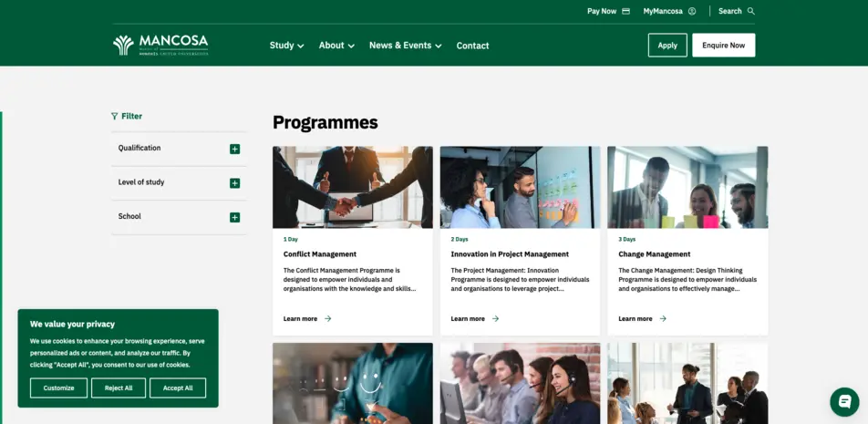
Task: Open the News & Events dropdown
Action: pos(405,46)
